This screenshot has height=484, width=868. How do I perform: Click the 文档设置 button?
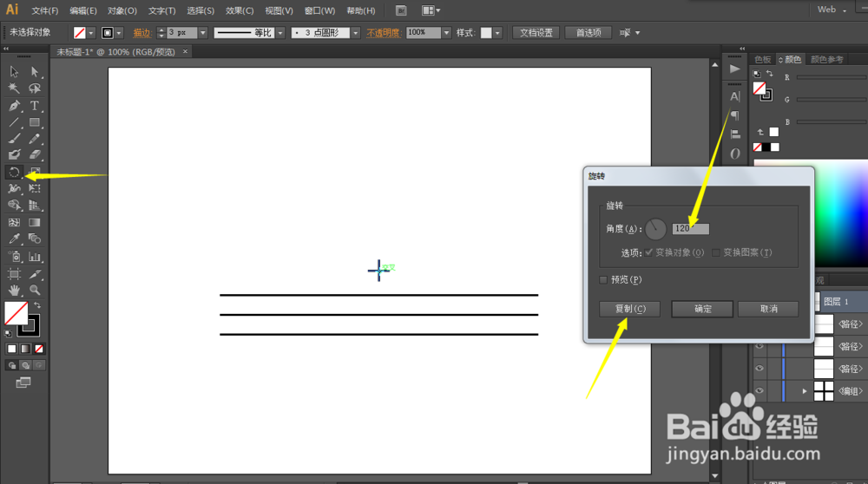pyautogui.click(x=536, y=33)
